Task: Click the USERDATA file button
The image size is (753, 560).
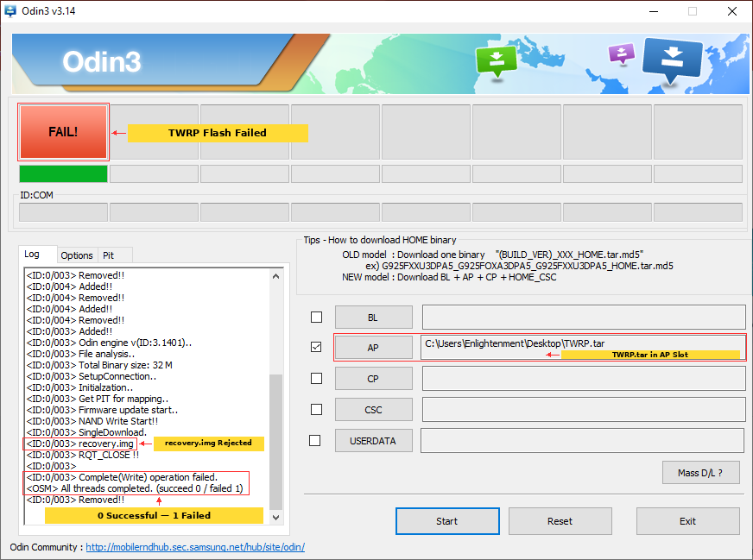Action: pyautogui.click(x=373, y=441)
